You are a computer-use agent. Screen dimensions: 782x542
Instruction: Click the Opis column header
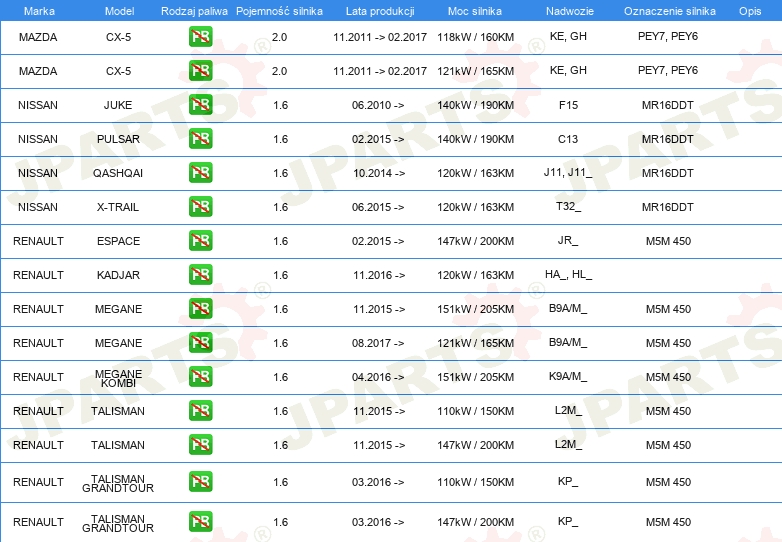tap(750, 11)
